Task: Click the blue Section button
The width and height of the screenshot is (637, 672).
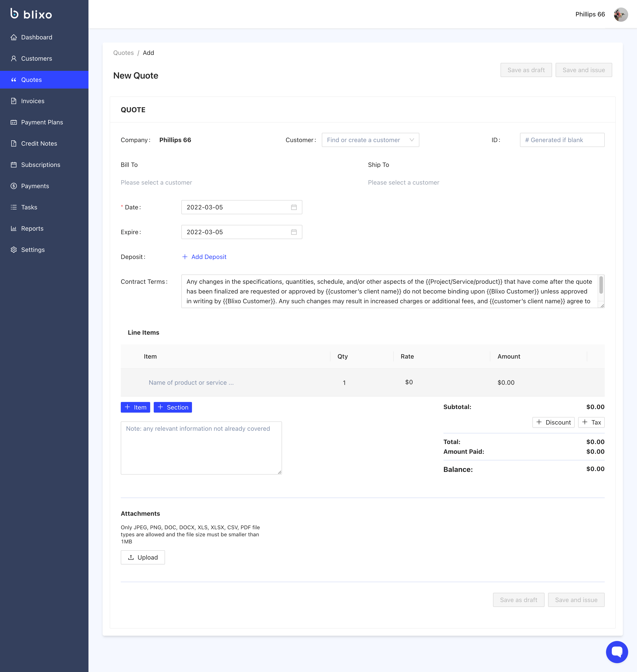Action: point(173,407)
